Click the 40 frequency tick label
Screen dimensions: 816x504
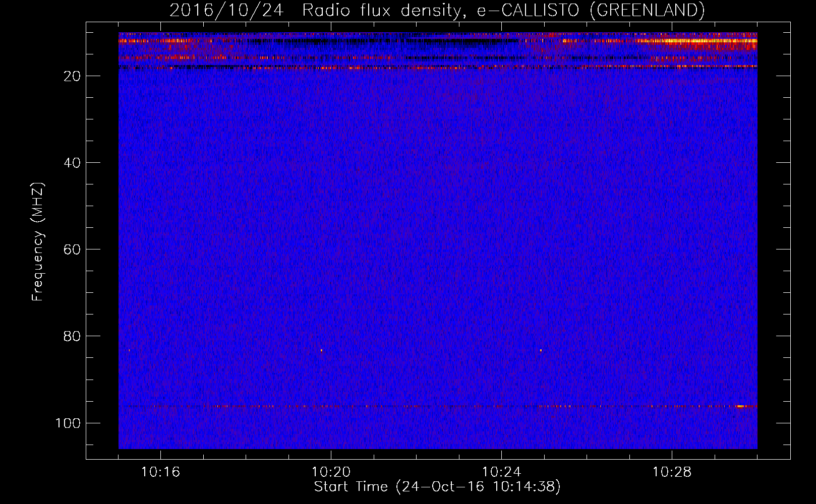pyautogui.click(x=72, y=163)
